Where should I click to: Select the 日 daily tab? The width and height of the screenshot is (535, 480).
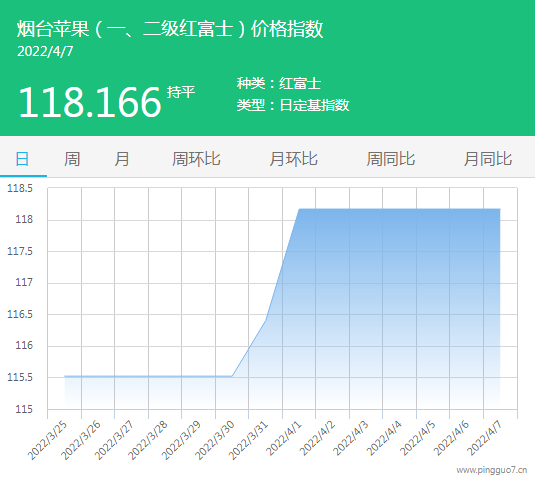coord(23,159)
